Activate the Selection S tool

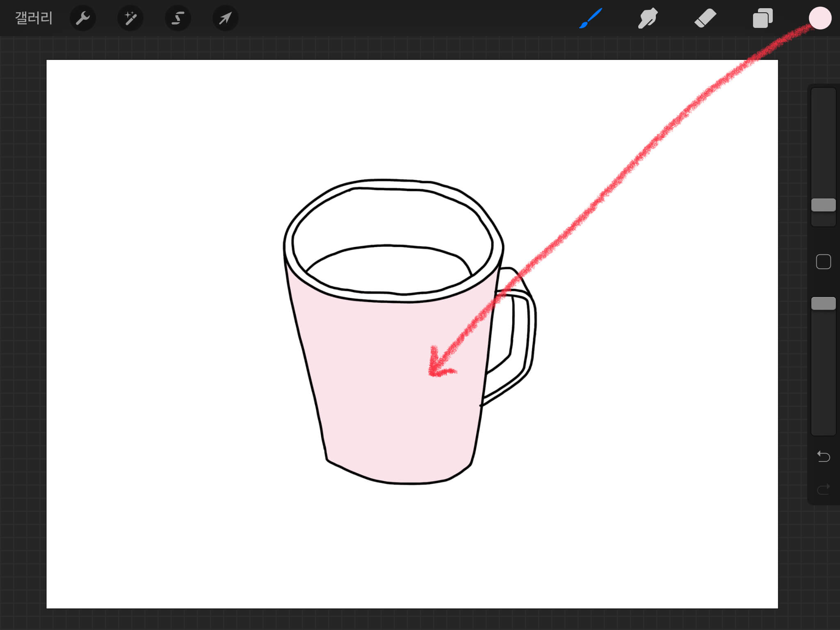coord(178,18)
